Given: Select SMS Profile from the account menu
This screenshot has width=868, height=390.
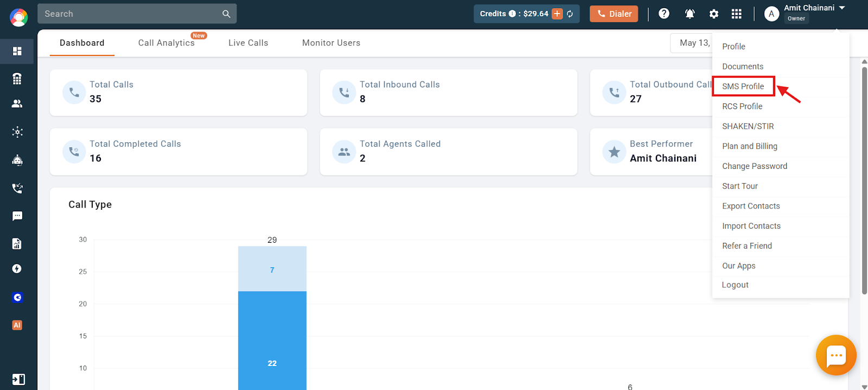Looking at the screenshot, I should (743, 86).
